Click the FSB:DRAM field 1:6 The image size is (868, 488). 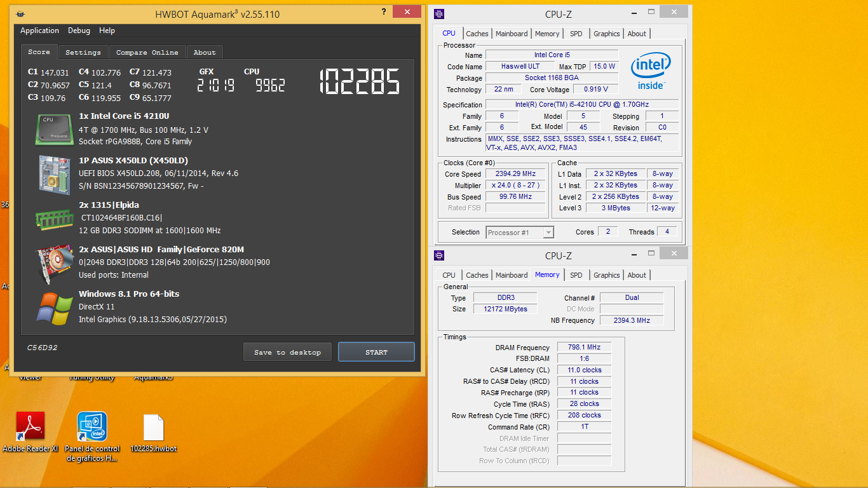[x=585, y=359]
